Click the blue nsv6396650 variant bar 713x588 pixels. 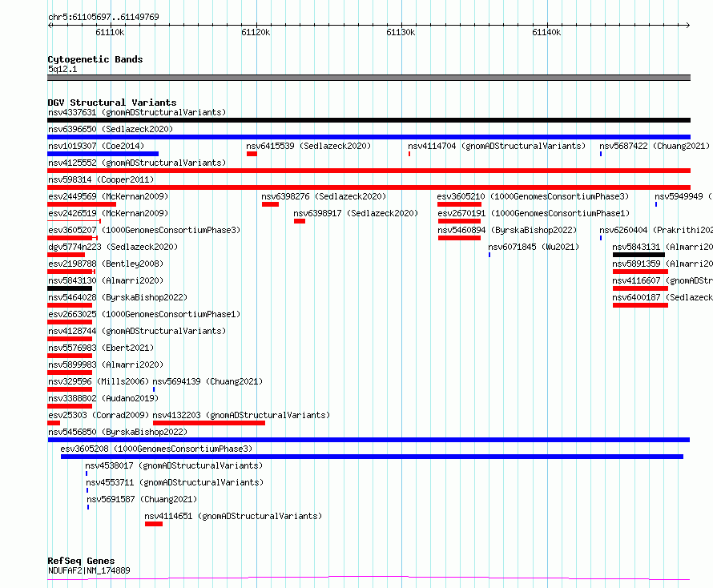369,137
